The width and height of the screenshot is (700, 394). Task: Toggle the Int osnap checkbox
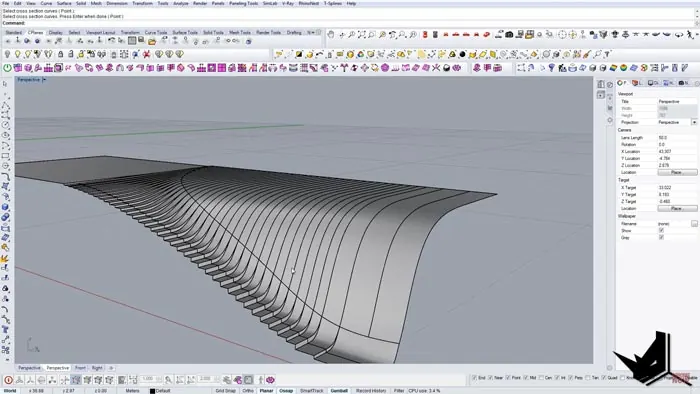point(557,378)
